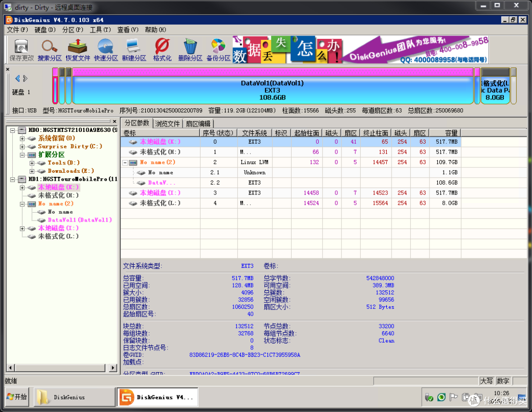The image size is (532, 412).
Task: Click the green circular tray icon
Action: [x=441, y=397]
